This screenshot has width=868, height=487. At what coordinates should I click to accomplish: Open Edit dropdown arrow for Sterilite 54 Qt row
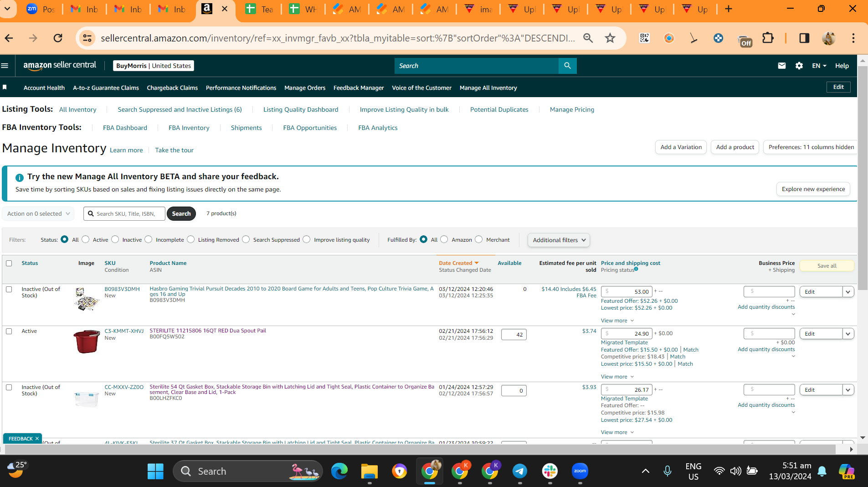(848, 390)
